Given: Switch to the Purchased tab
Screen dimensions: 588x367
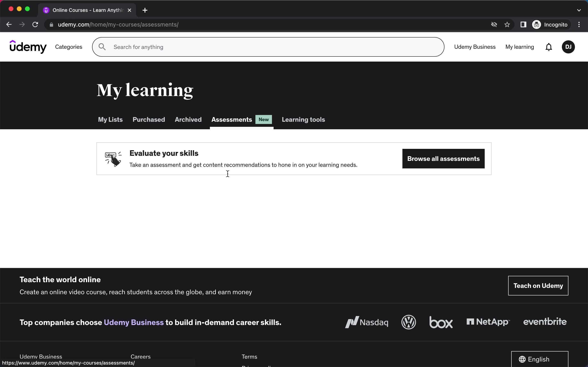Looking at the screenshot, I should pos(149,119).
